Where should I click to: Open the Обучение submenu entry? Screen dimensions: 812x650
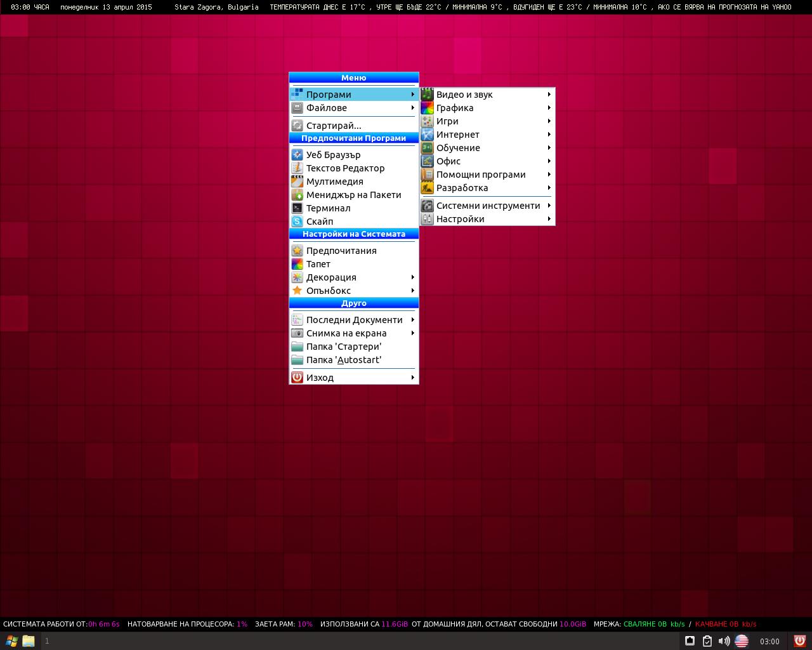coord(487,148)
